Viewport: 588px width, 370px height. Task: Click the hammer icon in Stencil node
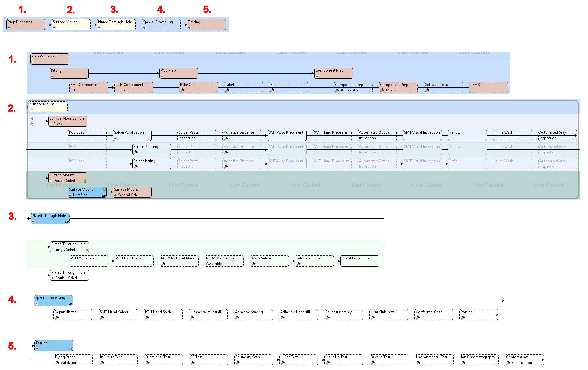(273, 90)
